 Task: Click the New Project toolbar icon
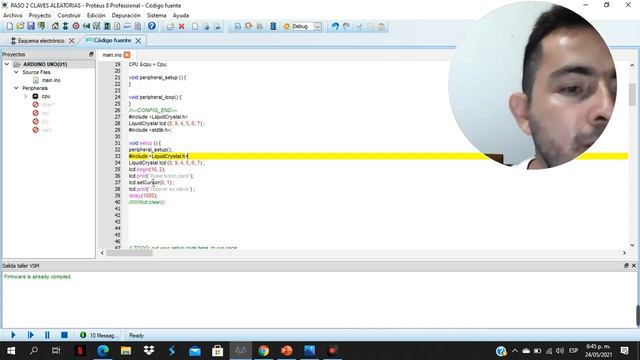pyautogui.click(x=9, y=27)
